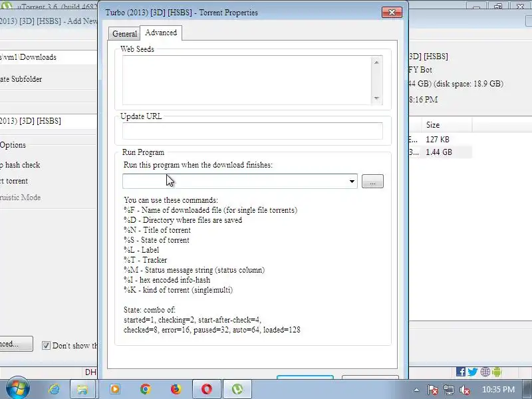Switch to the General tab

pyautogui.click(x=124, y=34)
